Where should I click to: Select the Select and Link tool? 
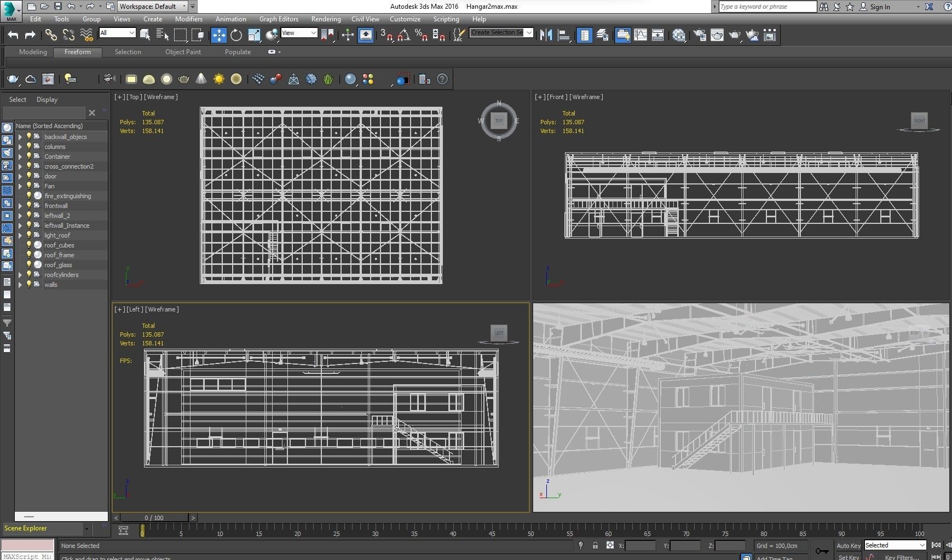(x=51, y=35)
